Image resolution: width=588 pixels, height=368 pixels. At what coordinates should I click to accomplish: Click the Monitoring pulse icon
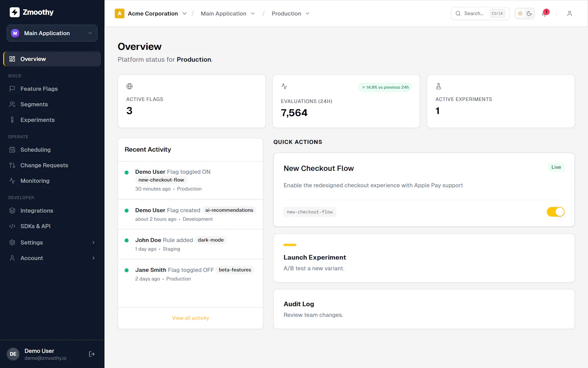[x=12, y=181]
